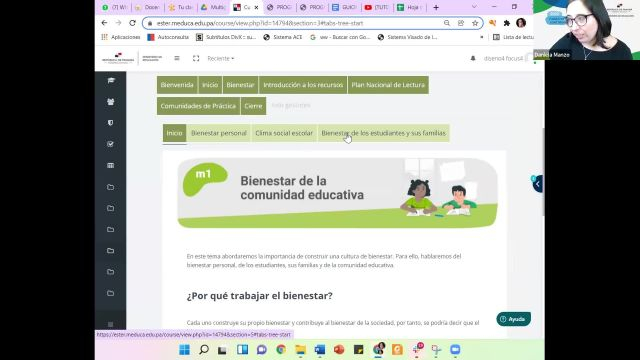Expand the tab search chevron in Chrome
This screenshot has width=640, height=360.
pyautogui.click(x=474, y=7)
